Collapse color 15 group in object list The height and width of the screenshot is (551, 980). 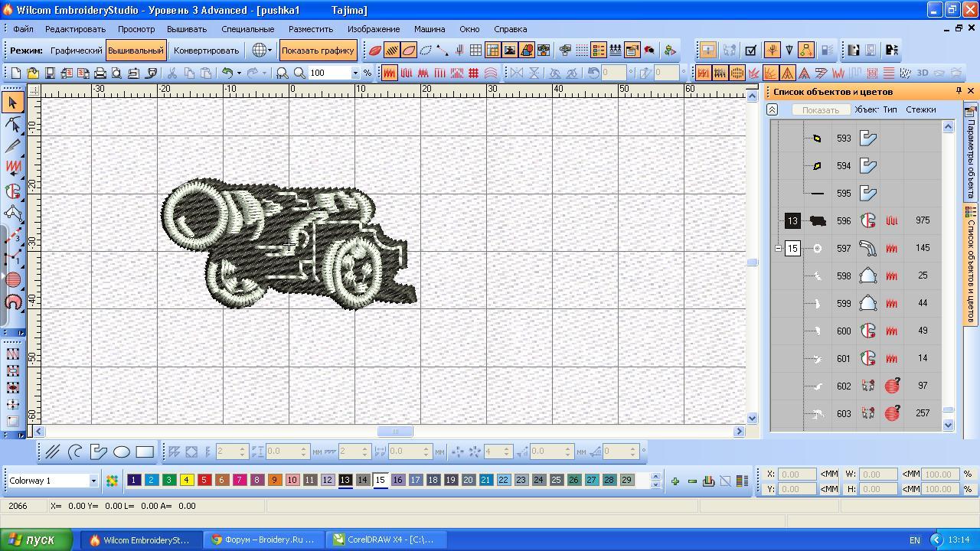(x=779, y=249)
